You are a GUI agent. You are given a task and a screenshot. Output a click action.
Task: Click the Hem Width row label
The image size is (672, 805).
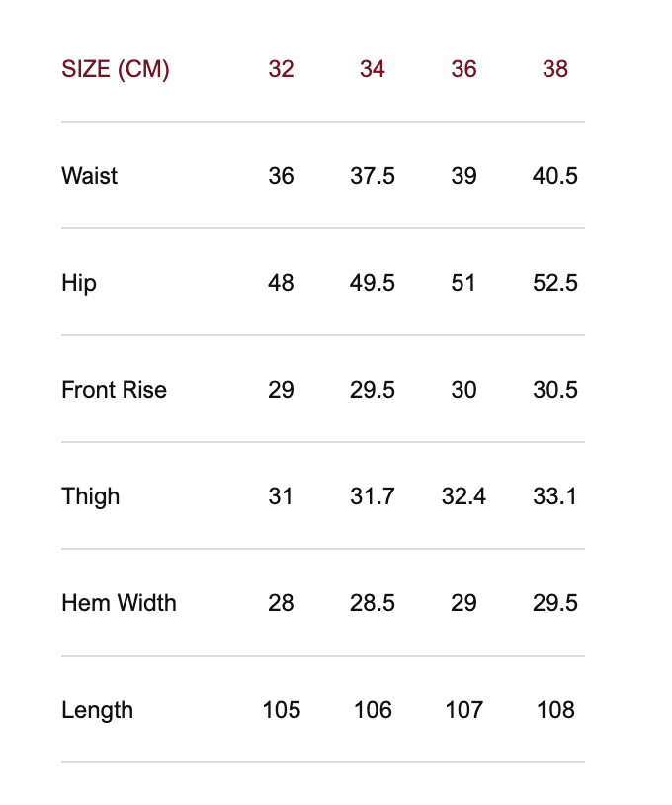(119, 603)
